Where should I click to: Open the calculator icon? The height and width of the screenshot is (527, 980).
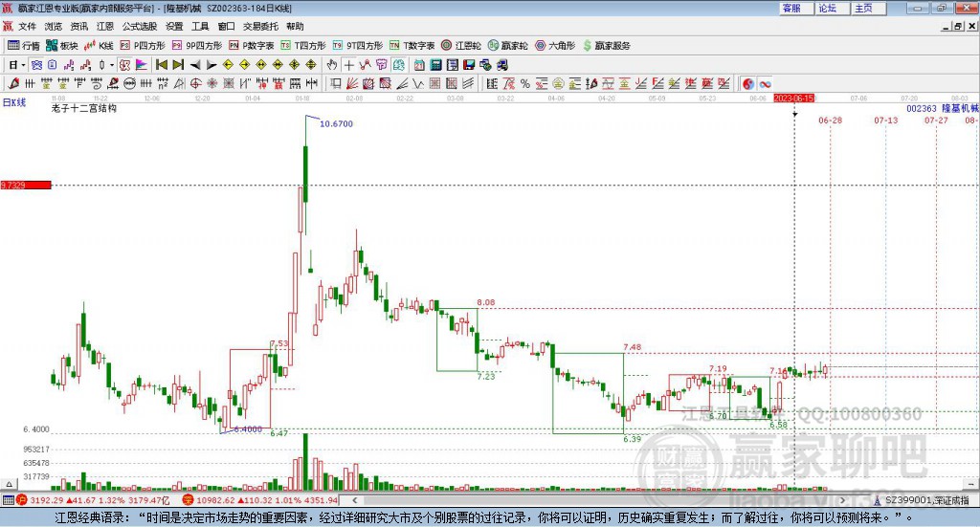click(435, 65)
